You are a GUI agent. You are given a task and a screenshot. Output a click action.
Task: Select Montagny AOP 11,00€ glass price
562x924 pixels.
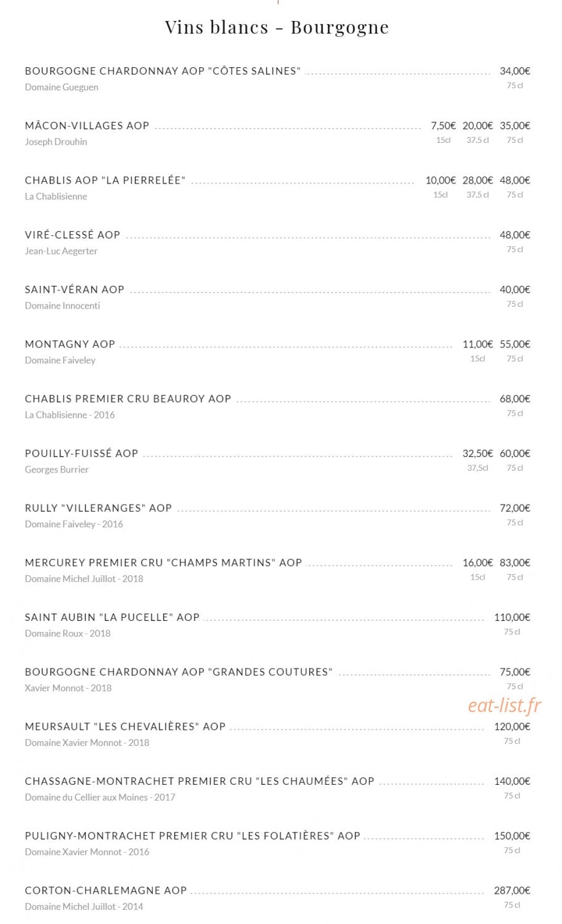[x=478, y=344]
